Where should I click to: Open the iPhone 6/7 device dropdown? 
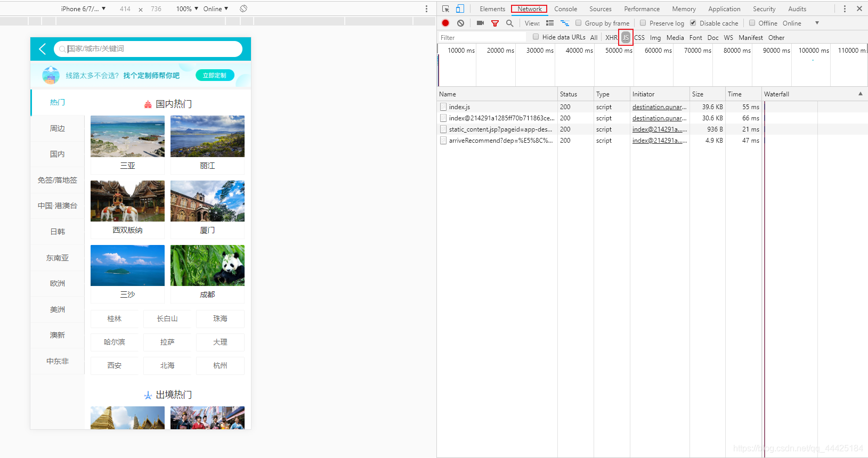tap(83, 9)
